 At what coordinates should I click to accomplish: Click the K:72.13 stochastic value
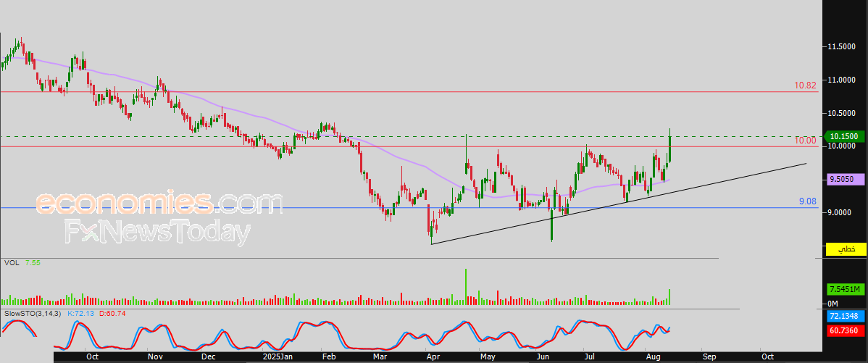(81, 313)
